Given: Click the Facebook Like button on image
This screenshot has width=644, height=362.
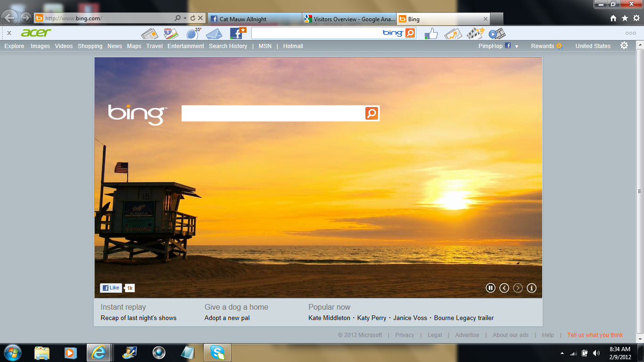Looking at the screenshot, I should point(111,288).
